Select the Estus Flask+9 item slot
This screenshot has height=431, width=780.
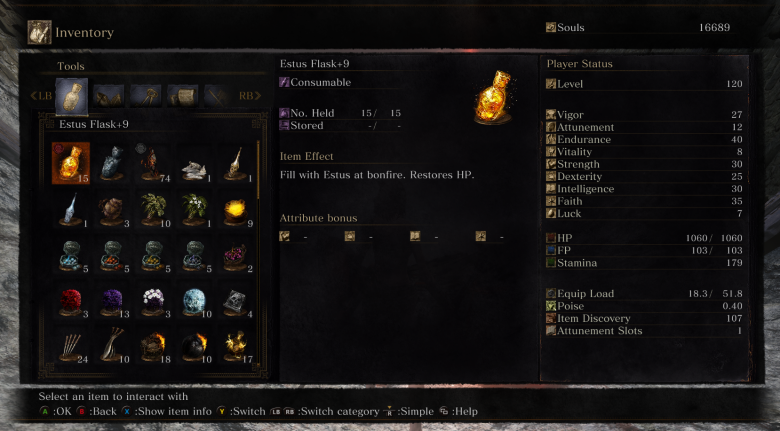[x=71, y=163]
